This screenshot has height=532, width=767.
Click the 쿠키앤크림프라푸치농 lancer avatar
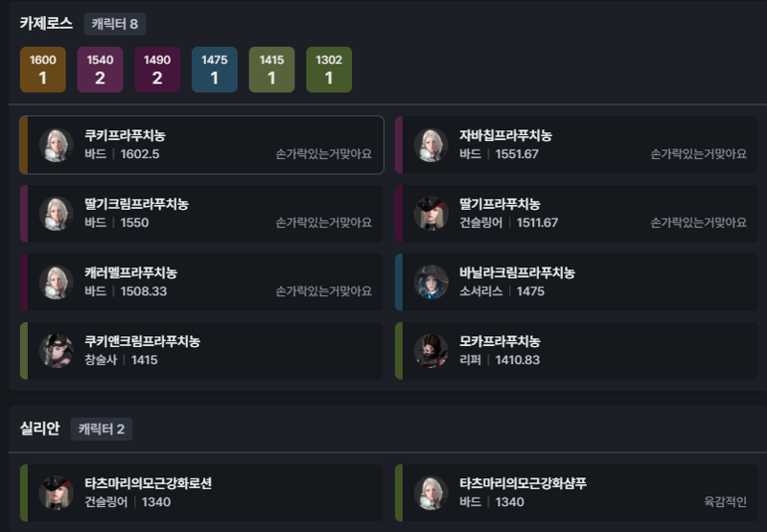click(x=57, y=351)
